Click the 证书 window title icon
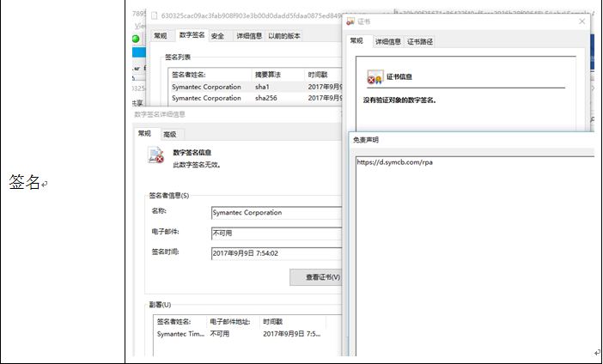Image resolution: width=603 pixels, height=364 pixels. [350, 21]
